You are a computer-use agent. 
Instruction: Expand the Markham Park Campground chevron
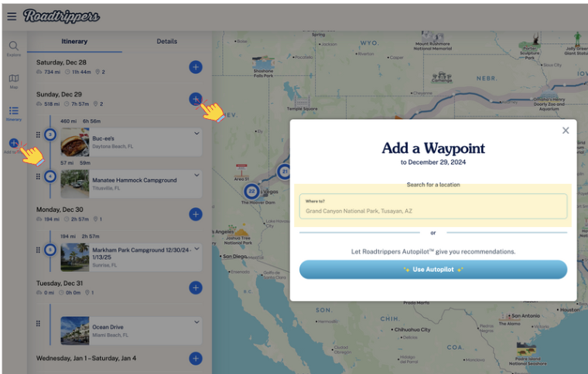tap(197, 248)
